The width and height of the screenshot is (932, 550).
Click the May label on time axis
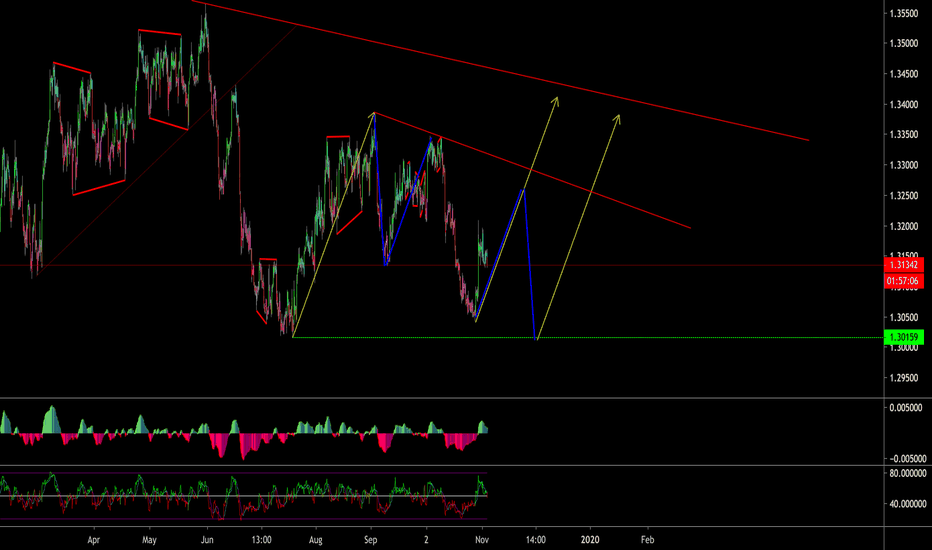click(x=149, y=540)
